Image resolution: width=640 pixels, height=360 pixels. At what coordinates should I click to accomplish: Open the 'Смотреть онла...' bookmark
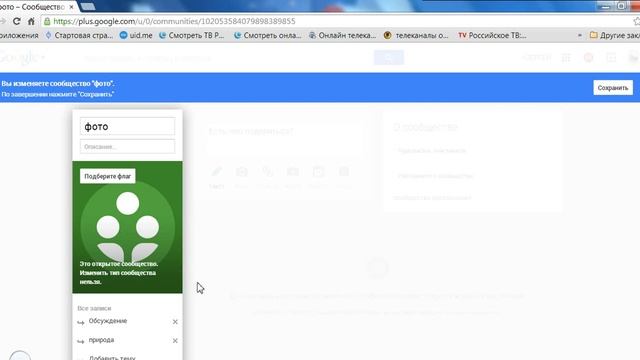(x=267, y=36)
